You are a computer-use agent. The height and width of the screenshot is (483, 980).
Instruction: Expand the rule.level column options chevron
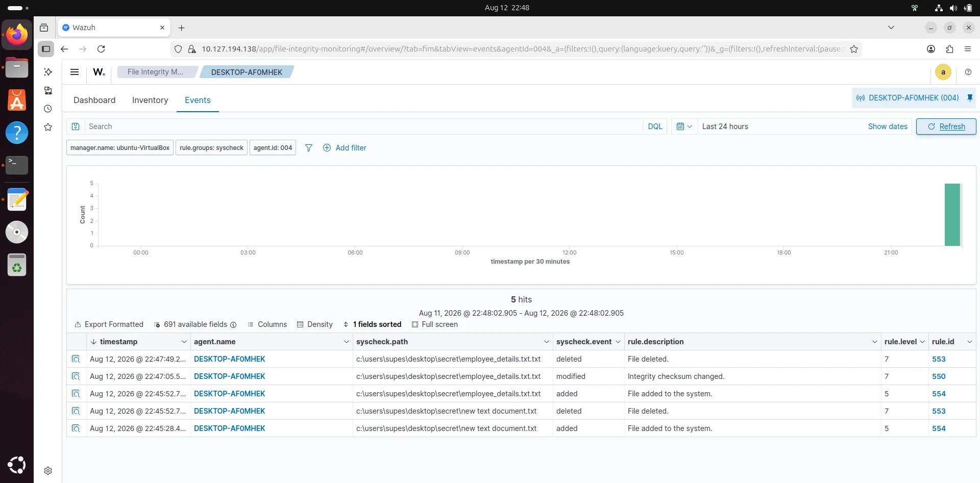(x=922, y=342)
